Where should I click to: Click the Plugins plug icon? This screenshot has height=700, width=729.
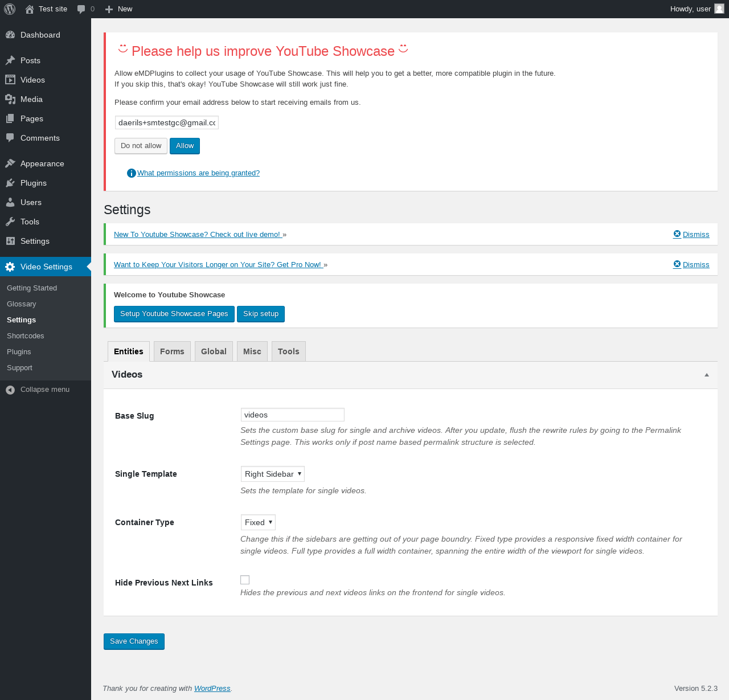[10, 183]
